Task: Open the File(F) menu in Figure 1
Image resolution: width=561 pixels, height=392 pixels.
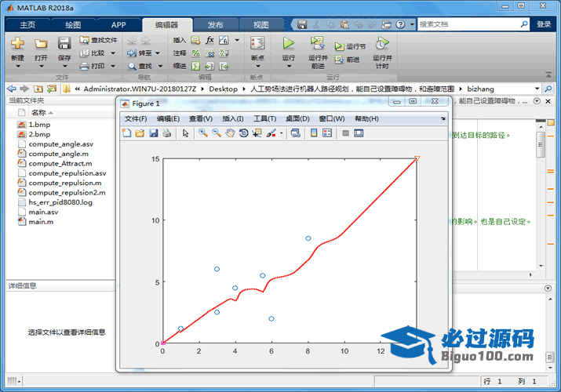Action: (x=136, y=118)
